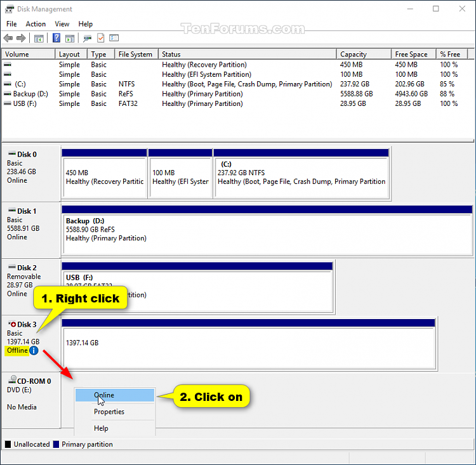Click the Disk 0 label panel
The image size is (476, 465).
(x=31, y=173)
